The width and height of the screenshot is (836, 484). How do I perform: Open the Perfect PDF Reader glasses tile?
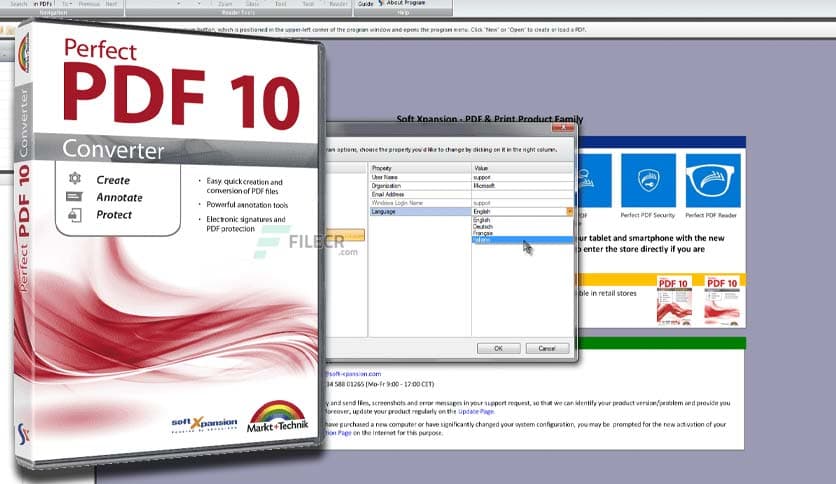tap(713, 180)
